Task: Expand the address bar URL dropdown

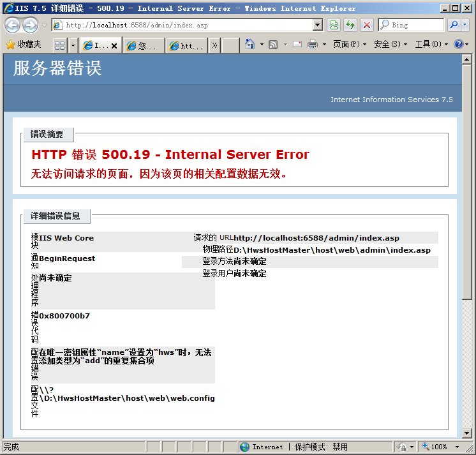Action: click(x=318, y=25)
